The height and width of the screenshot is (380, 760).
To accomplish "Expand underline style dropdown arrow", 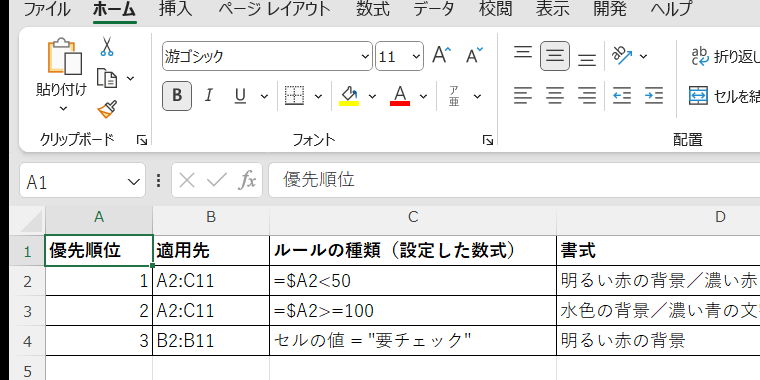I will click(264, 96).
